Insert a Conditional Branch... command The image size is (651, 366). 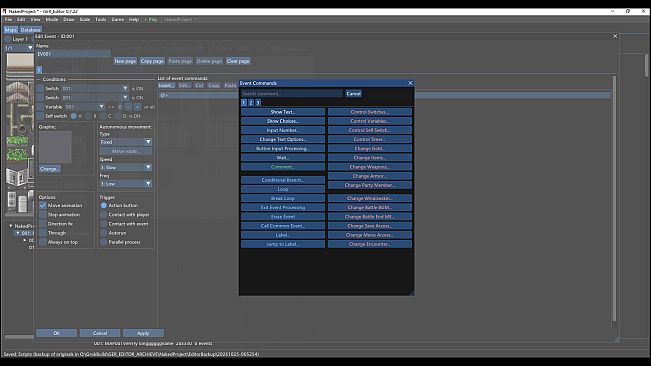click(x=283, y=180)
